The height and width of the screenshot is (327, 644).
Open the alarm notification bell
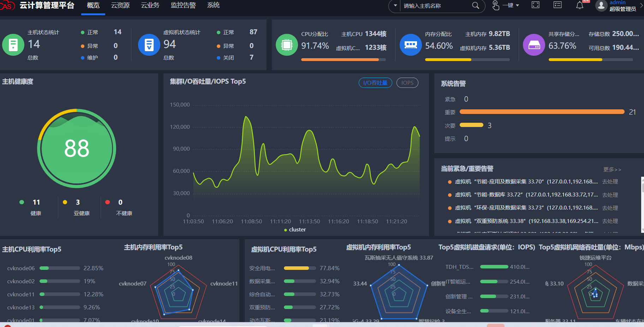(580, 5)
